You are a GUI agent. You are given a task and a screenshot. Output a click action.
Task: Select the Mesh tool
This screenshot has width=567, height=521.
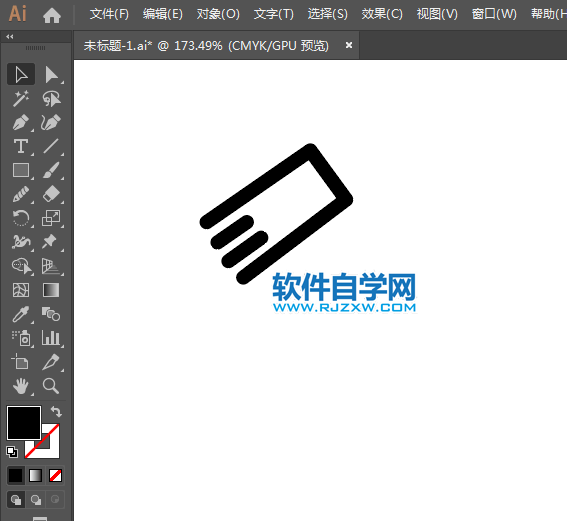tap(21, 290)
